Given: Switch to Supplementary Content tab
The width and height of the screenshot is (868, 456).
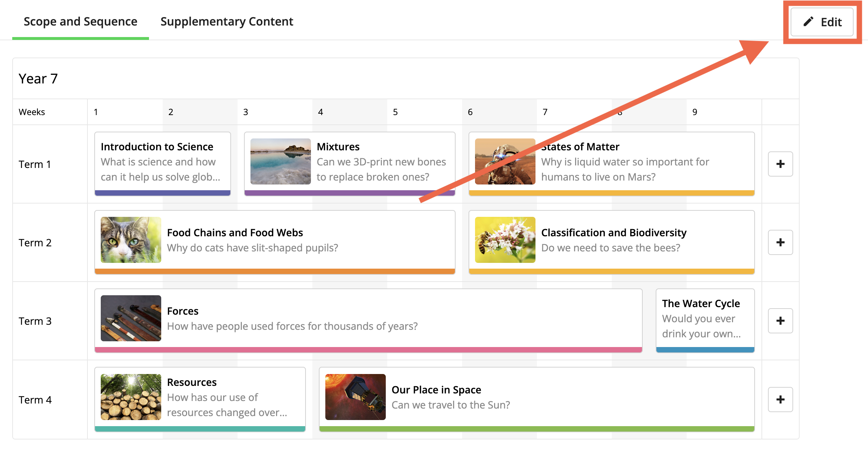Looking at the screenshot, I should click(x=227, y=22).
